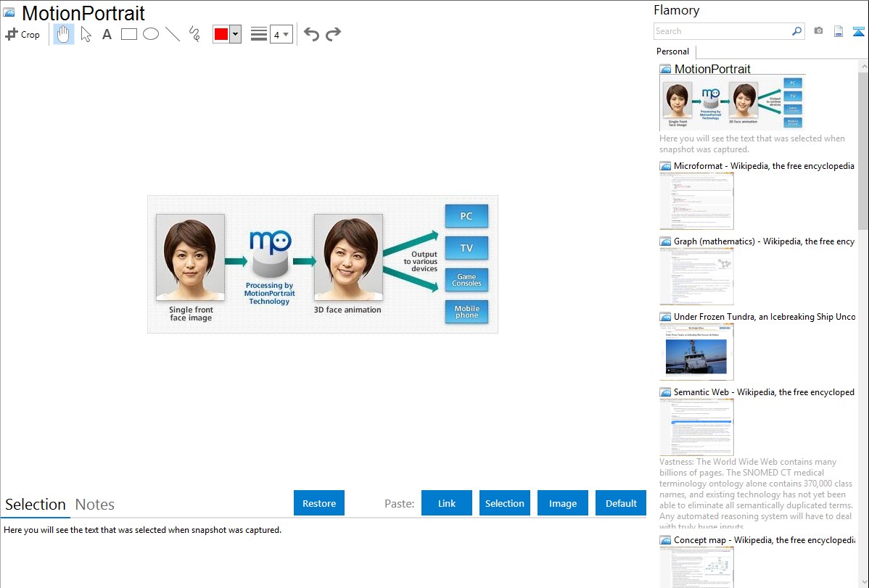Open the line thickness dropdown showing 4
The image size is (869, 588).
pos(281,34)
